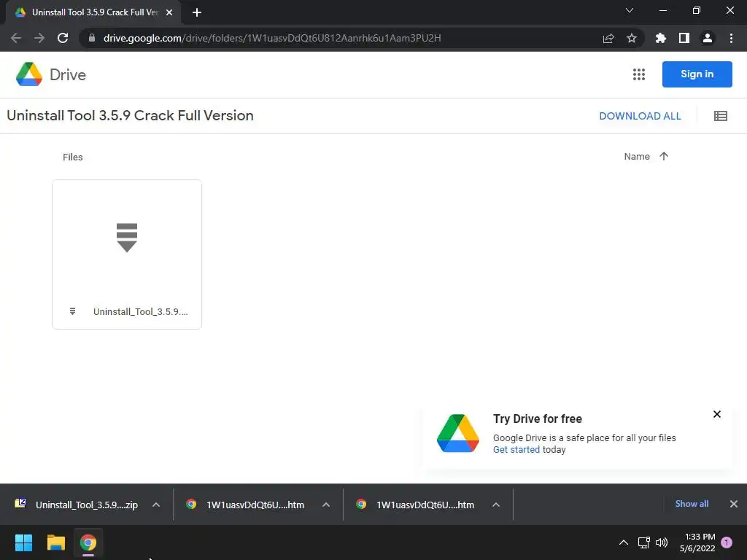Open a new tab with the plus button
747x560 pixels.
[x=197, y=12]
